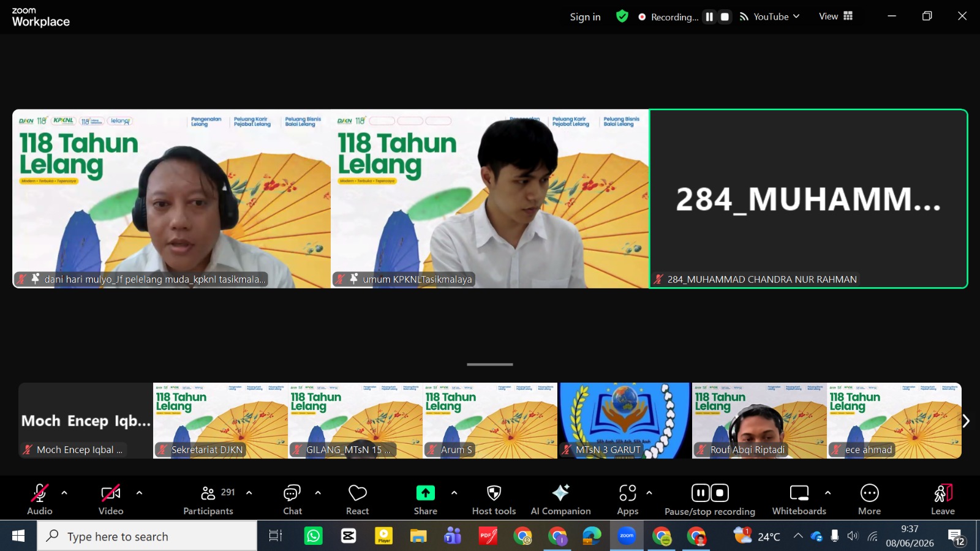The height and width of the screenshot is (551, 980).
Task: Click the green encryption shield icon
Action: click(622, 17)
